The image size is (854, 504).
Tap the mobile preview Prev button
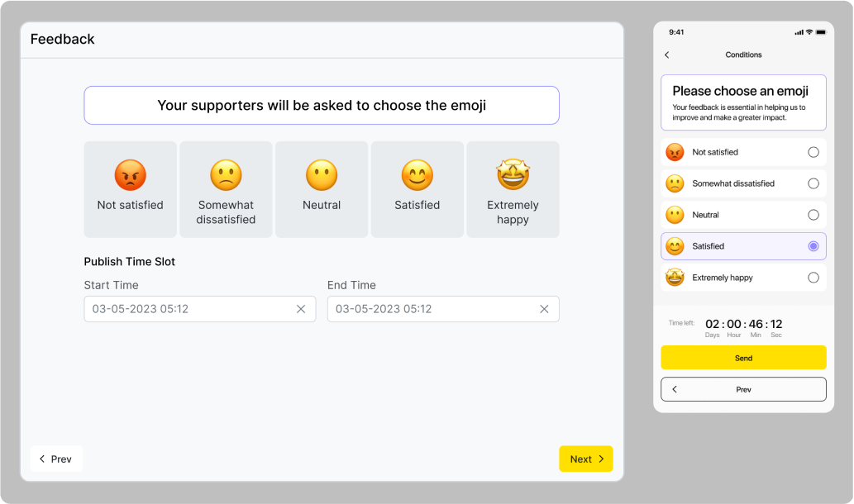(x=743, y=389)
